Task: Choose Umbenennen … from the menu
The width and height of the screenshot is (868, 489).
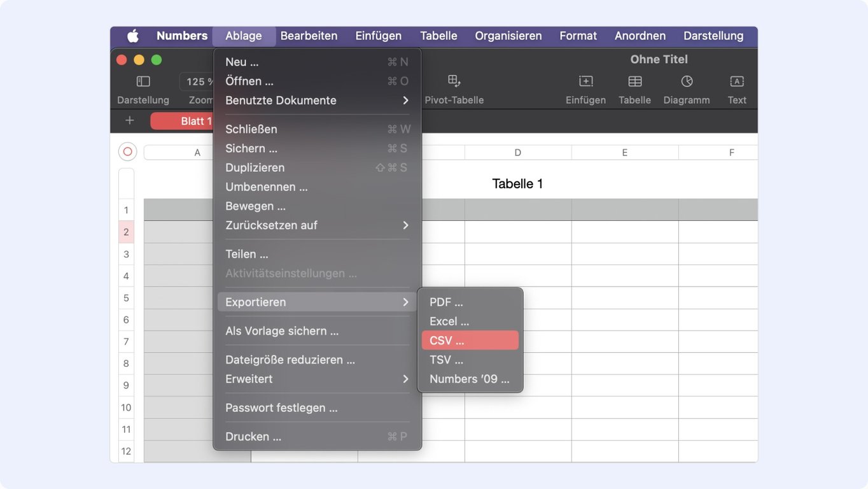Action: (x=317, y=187)
